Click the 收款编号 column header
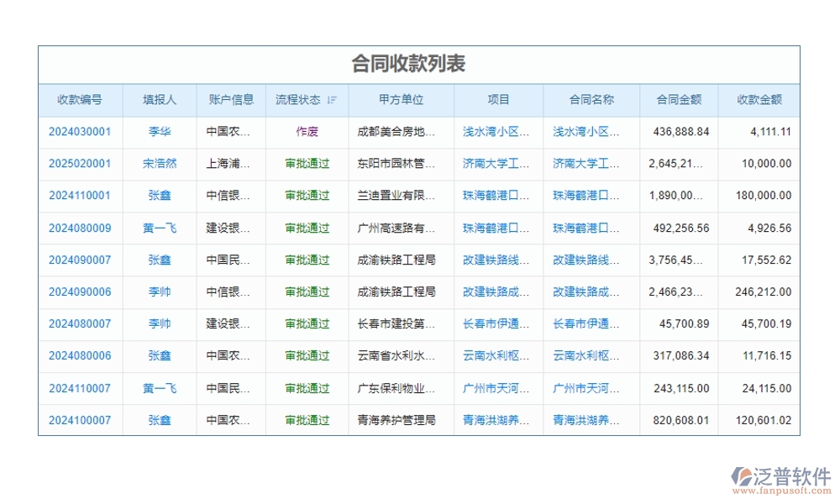The image size is (840, 504). (x=80, y=99)
